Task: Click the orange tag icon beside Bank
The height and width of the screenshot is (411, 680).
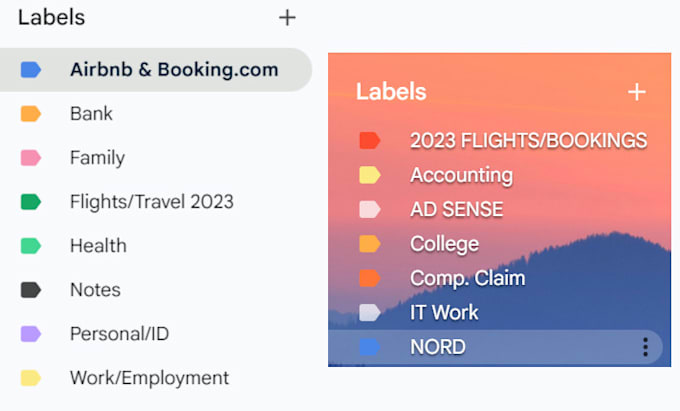Action: click(31, 114)
